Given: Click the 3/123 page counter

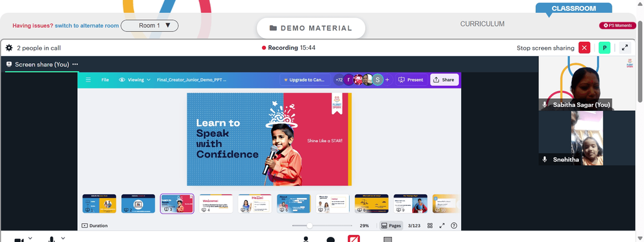Looking at the screenshot, I should tap(414, 225).
